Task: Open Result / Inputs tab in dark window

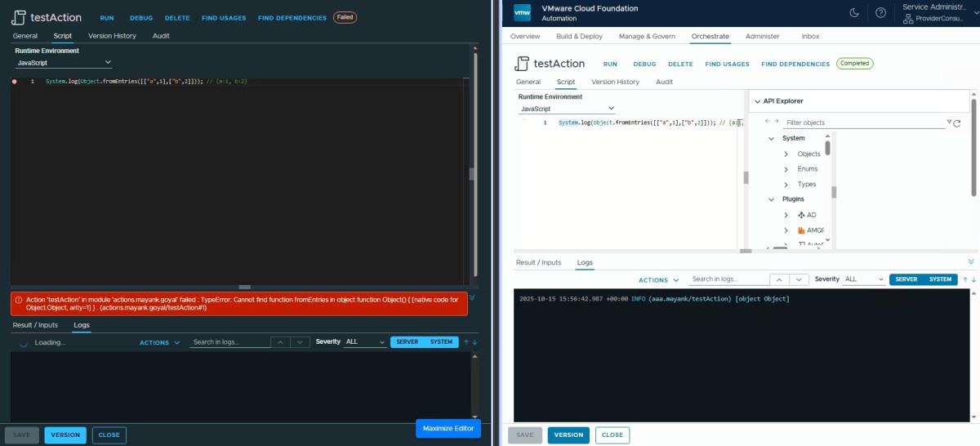Action: tap(35, 325)
